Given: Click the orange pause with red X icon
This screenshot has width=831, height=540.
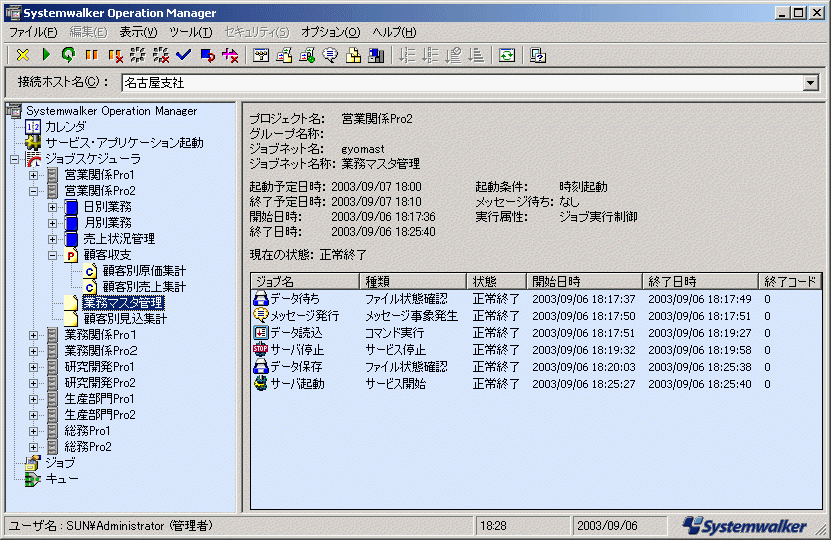Looking at the screenshot, I should click(115, 55).
